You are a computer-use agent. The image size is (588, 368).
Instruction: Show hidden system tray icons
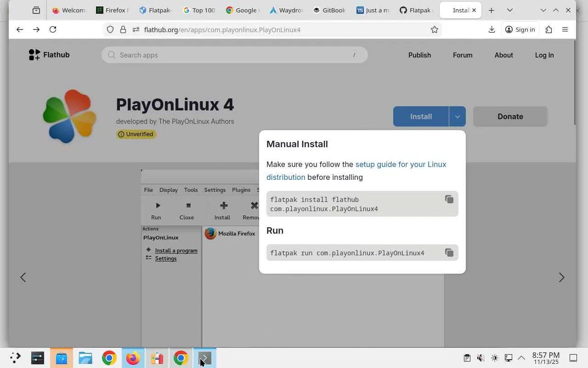(521, 358)
